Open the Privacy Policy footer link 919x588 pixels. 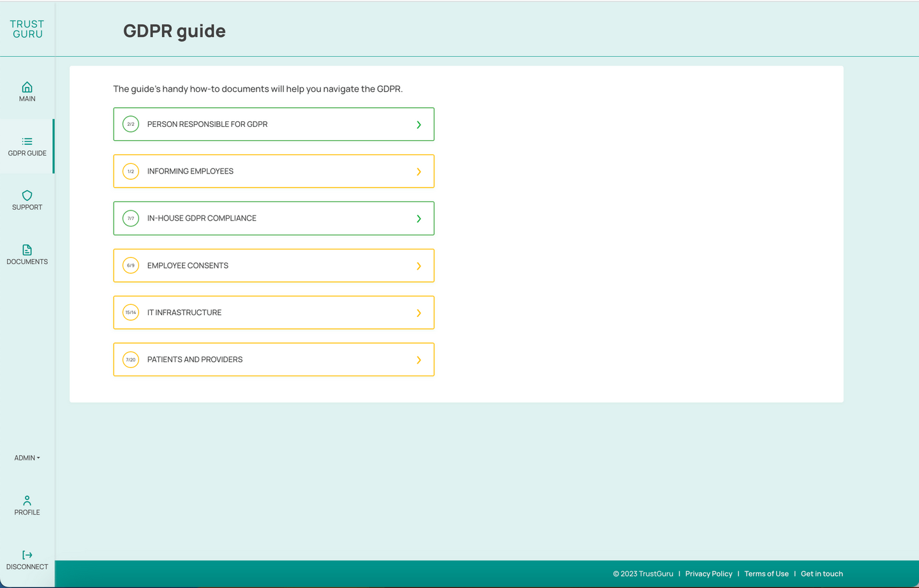point(708,574)
